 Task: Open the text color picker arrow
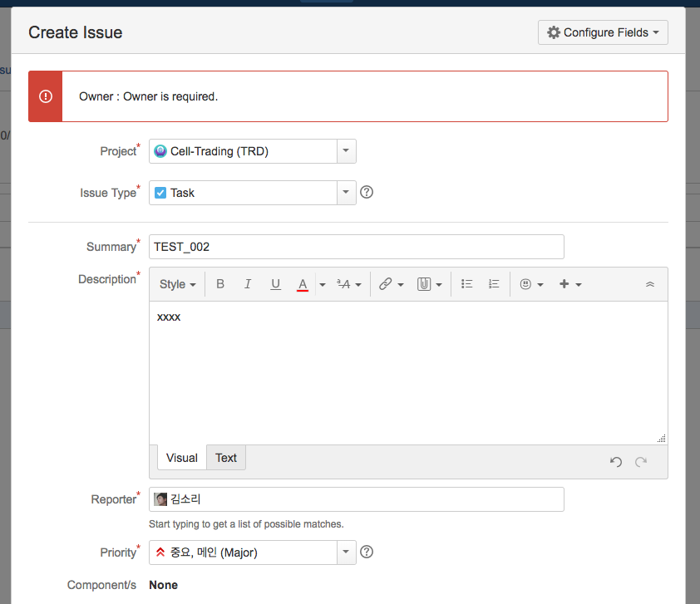[323, 285]
